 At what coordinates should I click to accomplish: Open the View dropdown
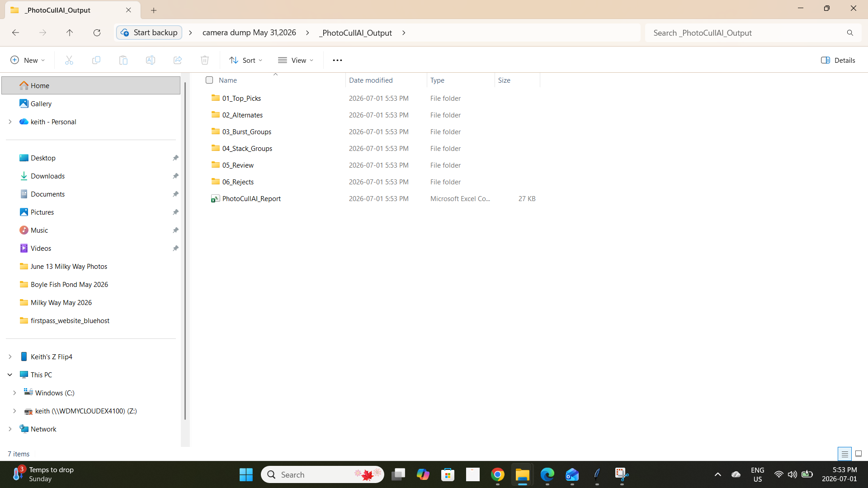click(296, 60)
